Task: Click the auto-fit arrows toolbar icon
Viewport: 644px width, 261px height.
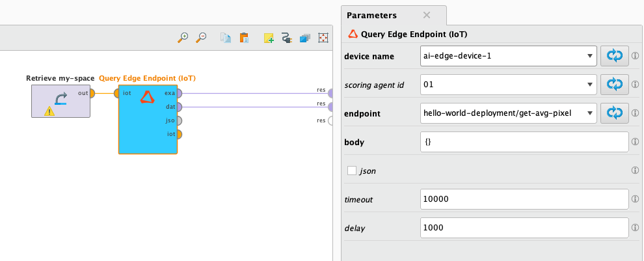Action: click(x=323, y=38)
